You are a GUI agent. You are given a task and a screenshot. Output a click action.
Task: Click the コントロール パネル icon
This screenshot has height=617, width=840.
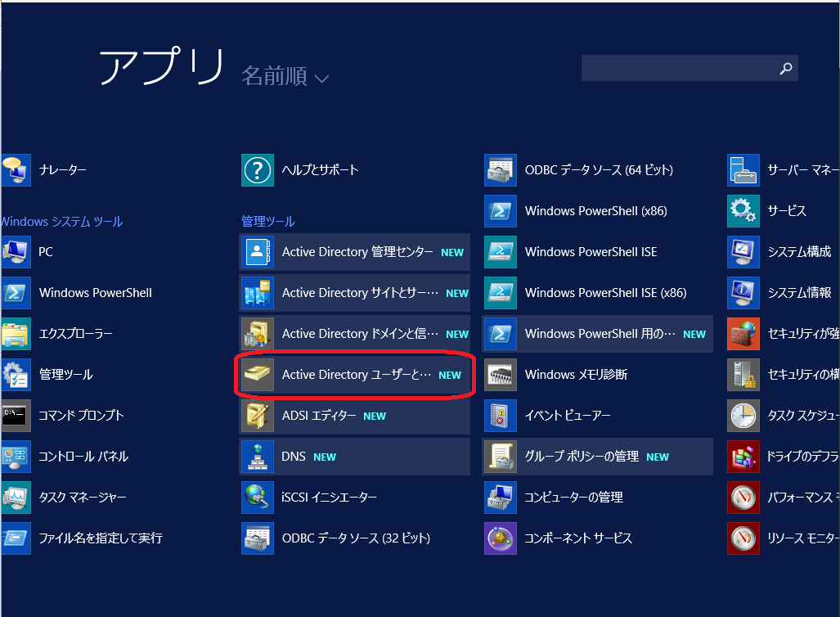coord(16,456)
